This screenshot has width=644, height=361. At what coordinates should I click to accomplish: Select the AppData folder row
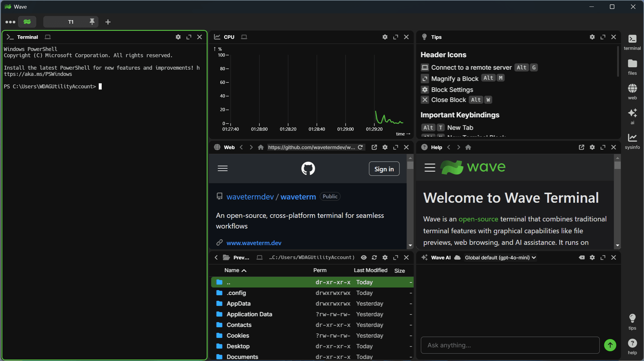pyautogui.click(x=312, y=304)
